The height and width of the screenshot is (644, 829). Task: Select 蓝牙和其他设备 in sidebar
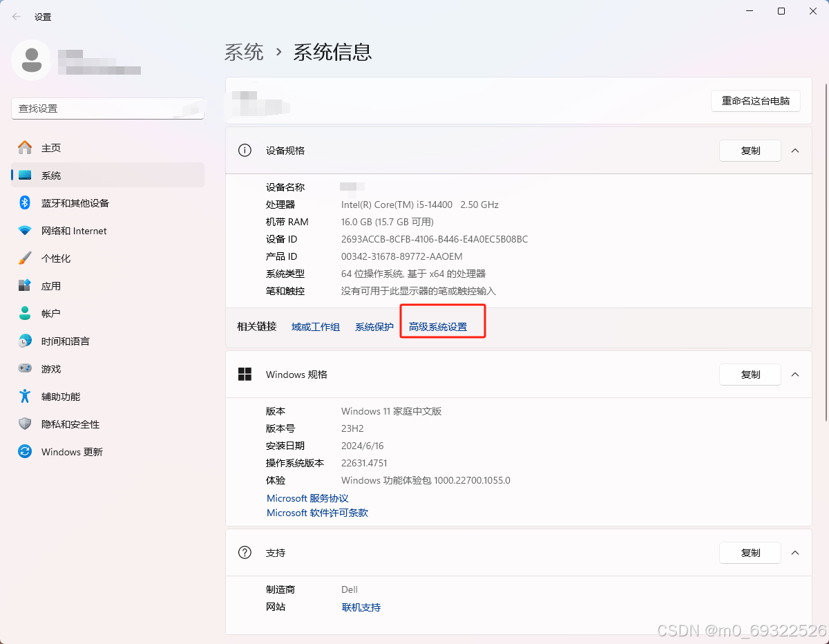click(x=108, y=203)
